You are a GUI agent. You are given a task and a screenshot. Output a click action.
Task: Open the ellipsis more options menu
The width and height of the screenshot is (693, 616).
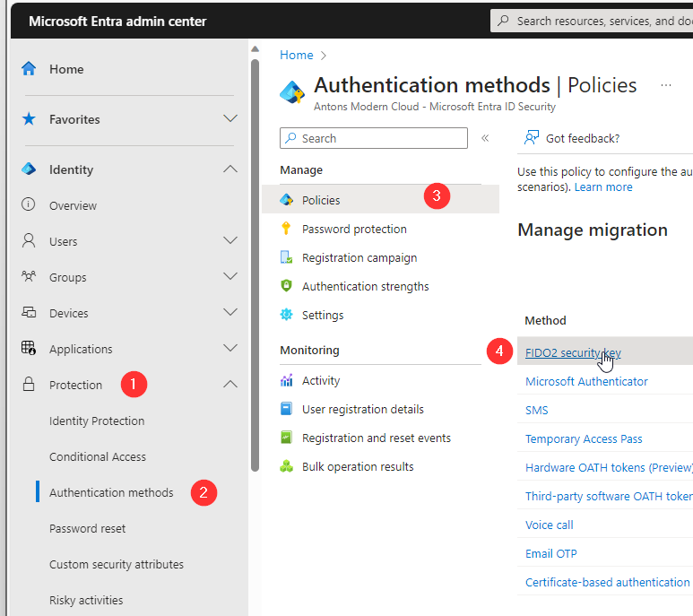tap(666, 85)
